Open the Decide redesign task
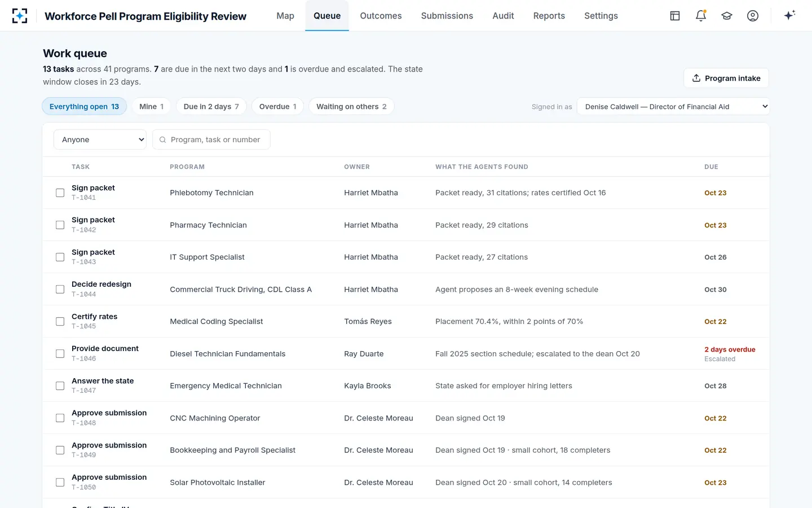812x508 pixels. pyautogui.click(x=101, y=284)
